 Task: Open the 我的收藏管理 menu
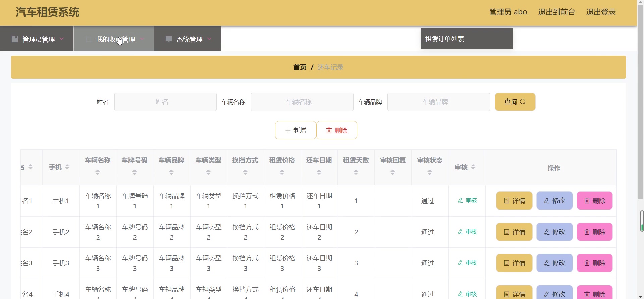coord(114,39)
